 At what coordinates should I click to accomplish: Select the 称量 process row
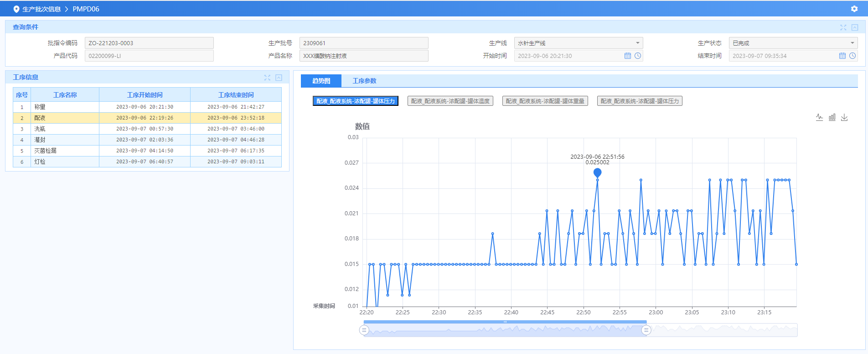(147, 107)
